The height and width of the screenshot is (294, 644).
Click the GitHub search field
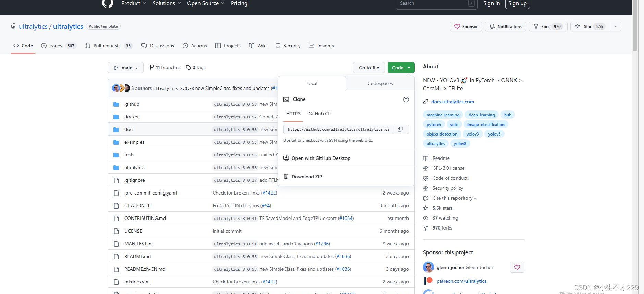436,3
